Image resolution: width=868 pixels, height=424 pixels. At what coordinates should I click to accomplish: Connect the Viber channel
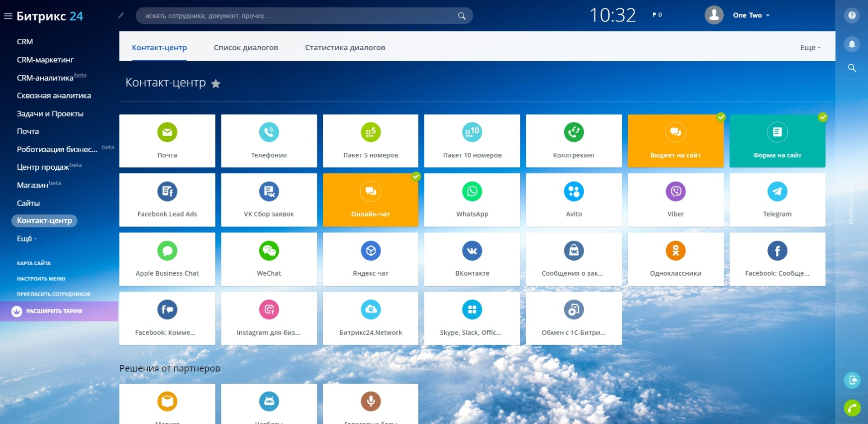[x=675, y=200]
